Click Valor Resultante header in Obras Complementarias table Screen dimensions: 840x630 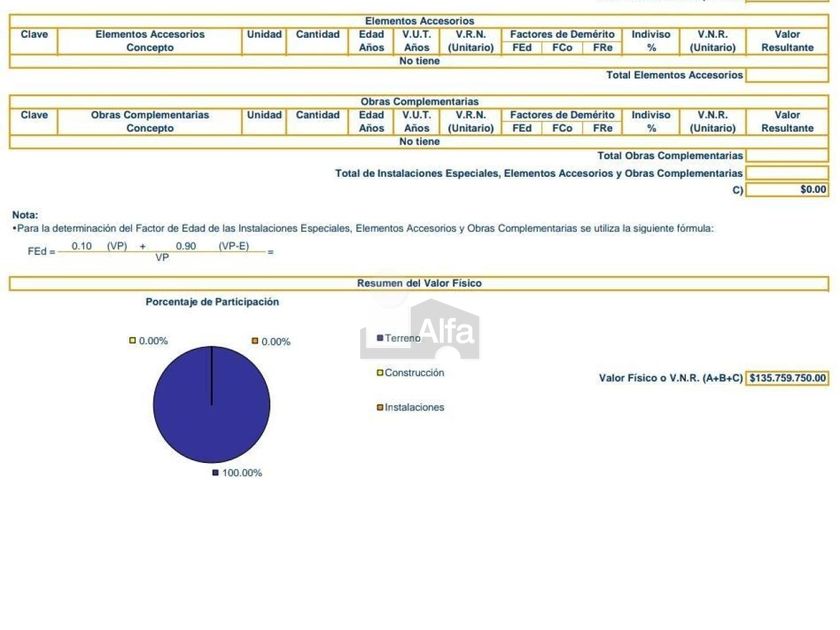point(787,122)
